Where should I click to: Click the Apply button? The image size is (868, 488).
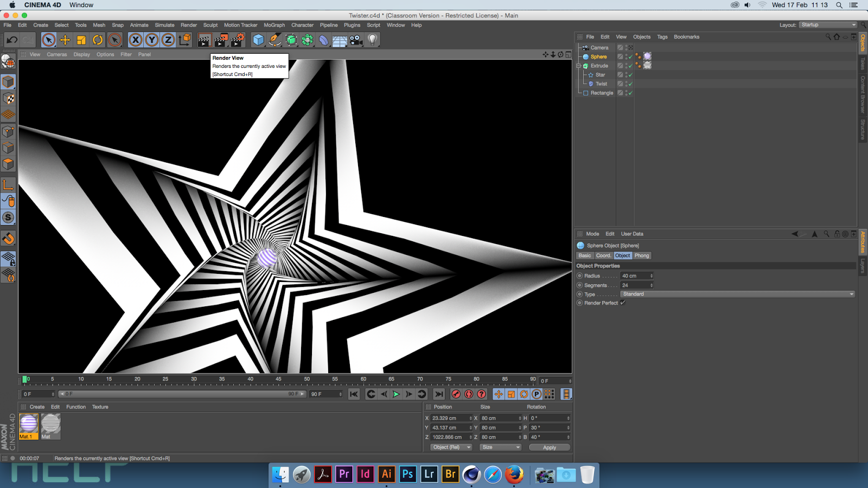tap(550, 447)
